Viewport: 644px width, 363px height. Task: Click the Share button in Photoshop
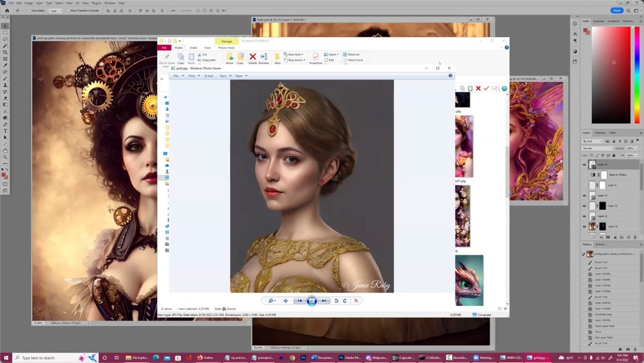tap(617, 10)
